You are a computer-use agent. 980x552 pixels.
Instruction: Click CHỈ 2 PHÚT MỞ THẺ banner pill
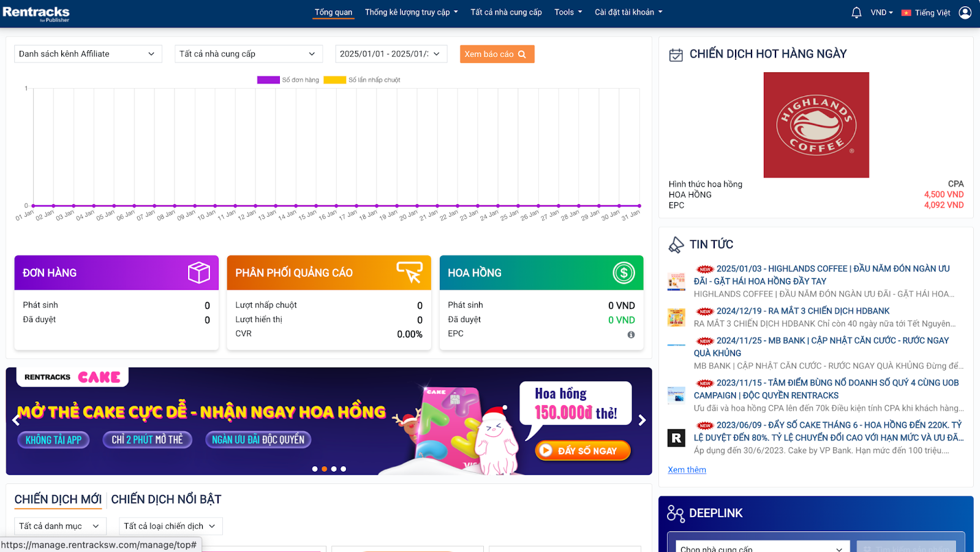tap(147, 440)
